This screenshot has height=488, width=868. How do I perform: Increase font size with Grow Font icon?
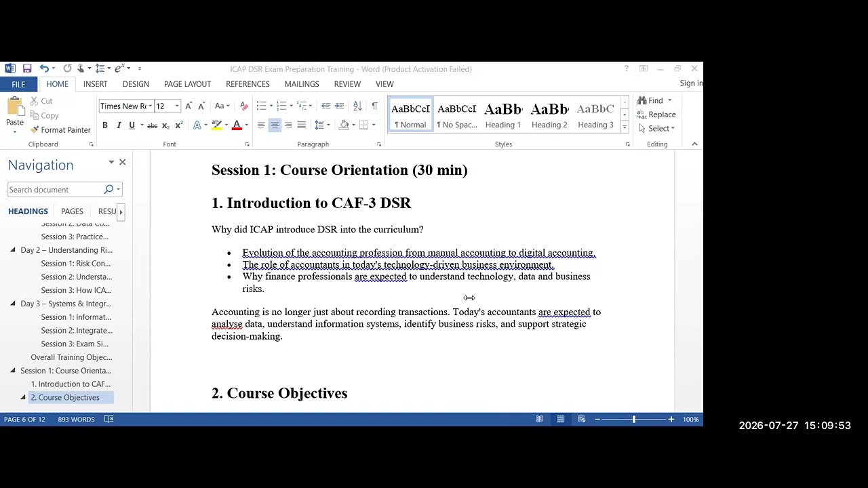[x=189, y=106]
